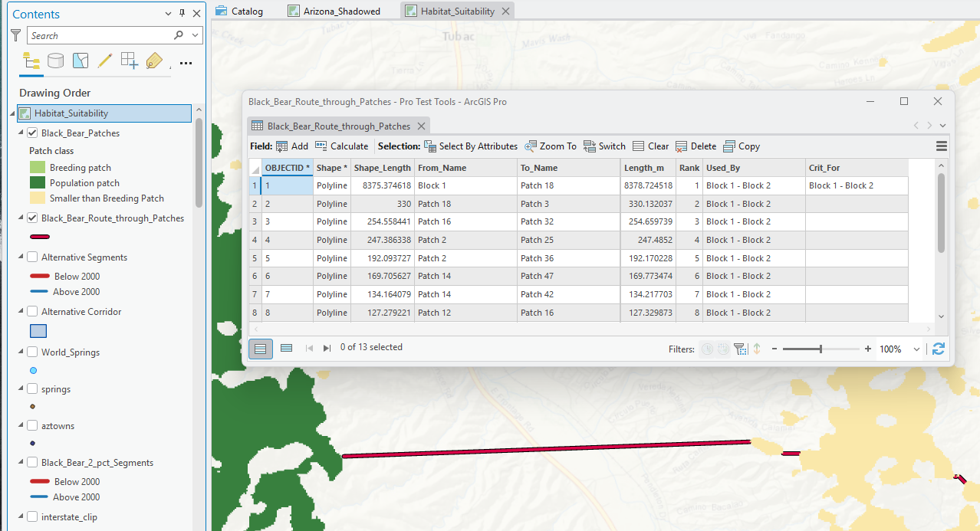Show all records view button
The width and height of the screenshot is (980, 531).
[x=261, y=348]
